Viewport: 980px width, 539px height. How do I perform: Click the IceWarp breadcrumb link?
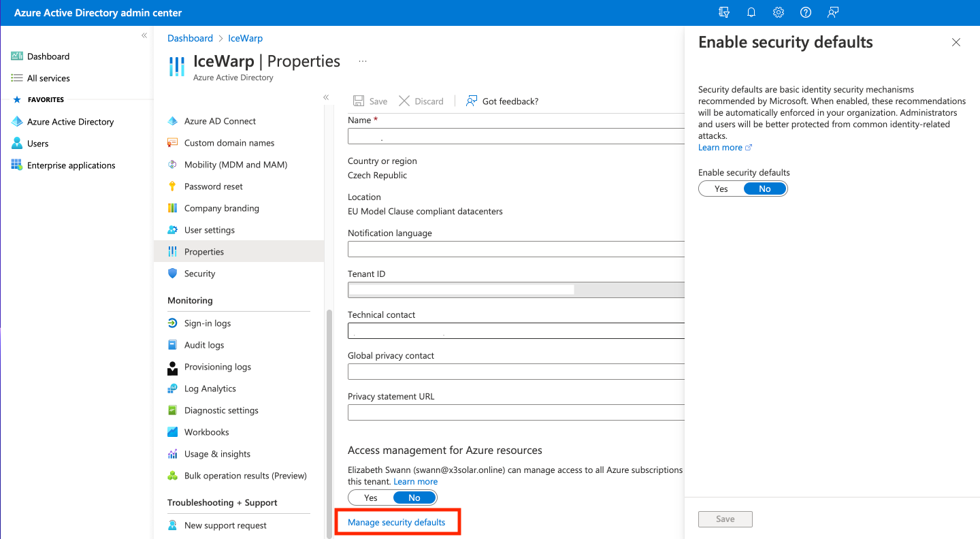point(245,38)
